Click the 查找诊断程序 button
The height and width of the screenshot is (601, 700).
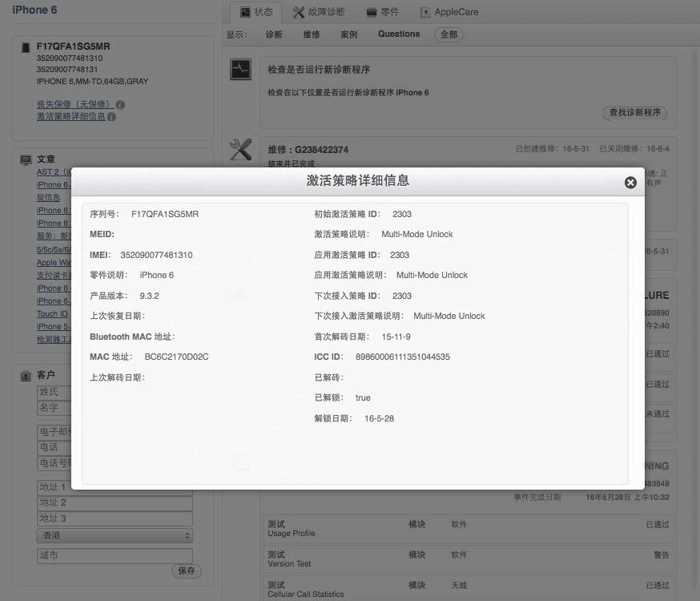point(635,112)
